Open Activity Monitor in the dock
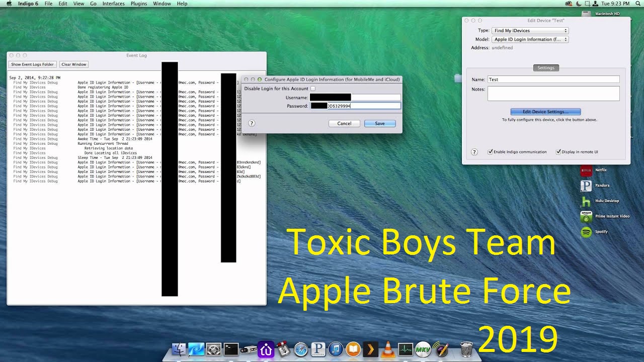 [x=405, y=349]
